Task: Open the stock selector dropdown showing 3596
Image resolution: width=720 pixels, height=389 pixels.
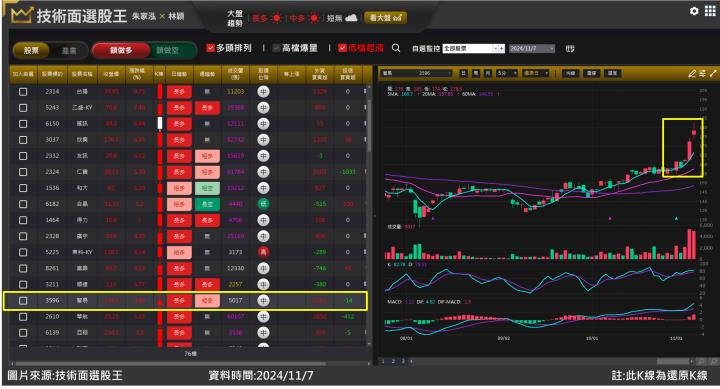Action: pyautogui.click(x=416, y=73)
